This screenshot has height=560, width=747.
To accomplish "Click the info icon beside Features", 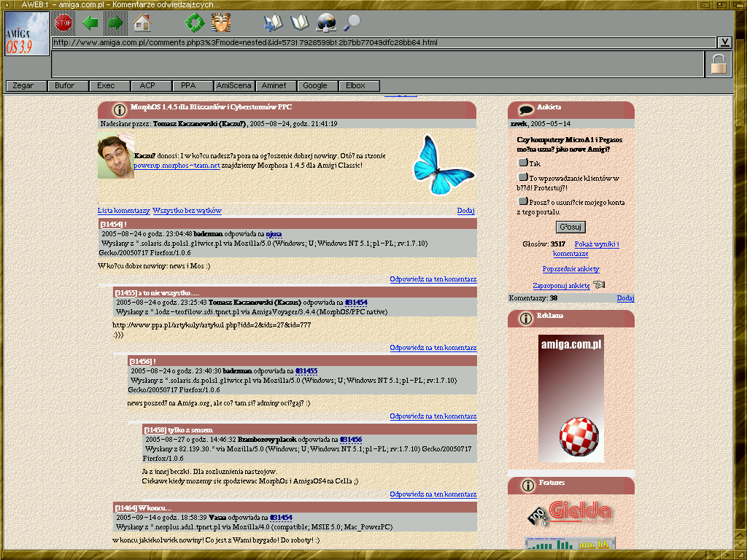I will [x=527, y=485].
